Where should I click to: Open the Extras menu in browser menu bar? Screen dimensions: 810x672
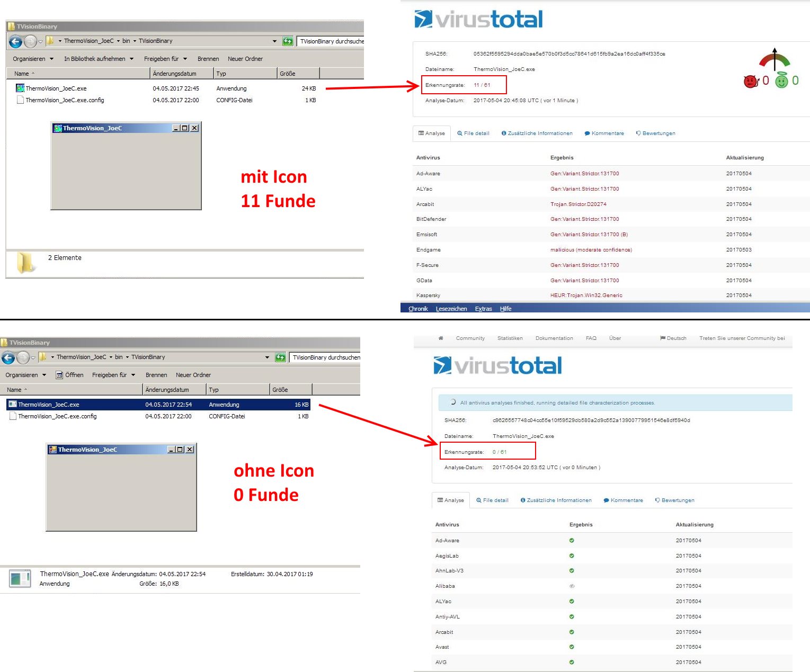[483, 309]
